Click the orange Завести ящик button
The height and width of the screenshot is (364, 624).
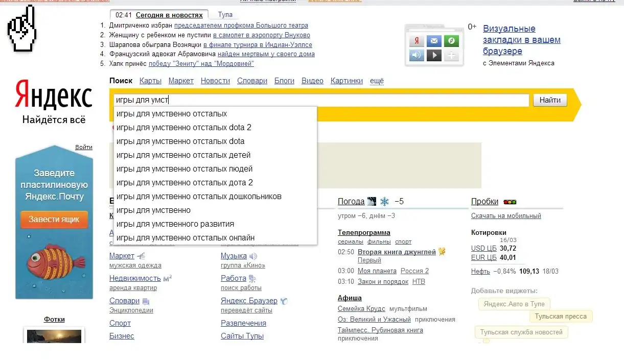coord(54,220)
